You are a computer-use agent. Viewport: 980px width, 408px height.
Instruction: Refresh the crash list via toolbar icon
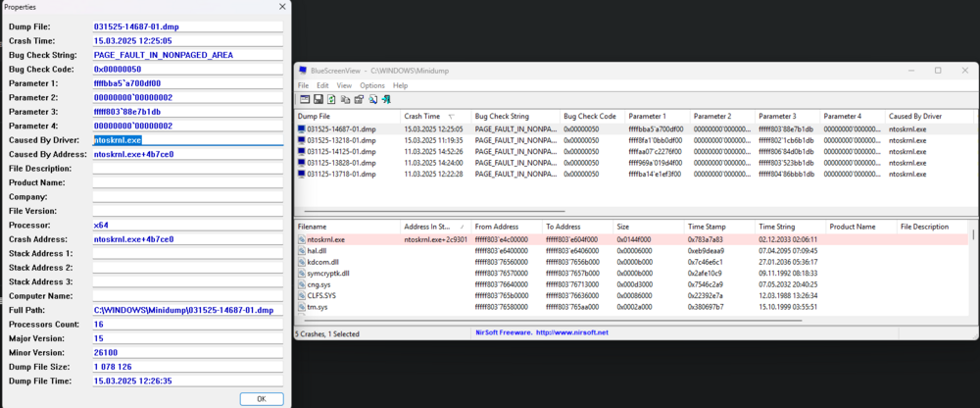click(x=331, y=99)
